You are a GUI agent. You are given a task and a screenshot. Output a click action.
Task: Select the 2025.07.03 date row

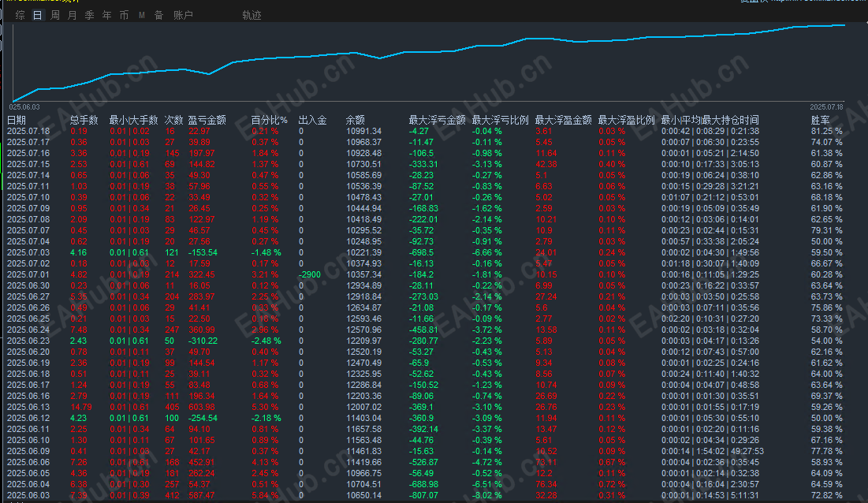point(28,252)
